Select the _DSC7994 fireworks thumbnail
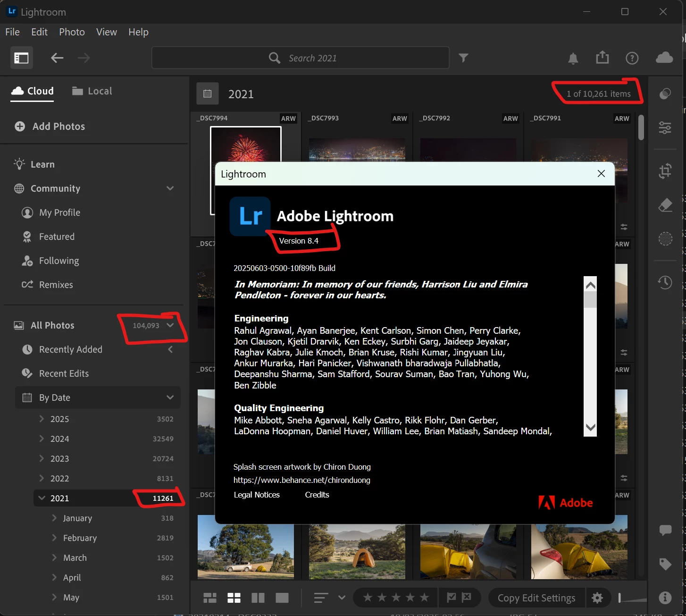This screenshot has width=686, height=616. tap(245, 144)
